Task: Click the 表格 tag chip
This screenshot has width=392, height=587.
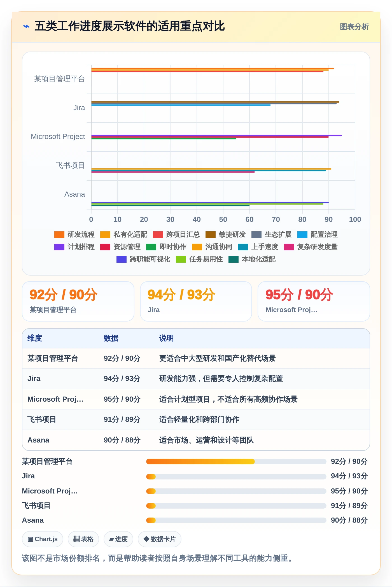Action: point(83,539)
